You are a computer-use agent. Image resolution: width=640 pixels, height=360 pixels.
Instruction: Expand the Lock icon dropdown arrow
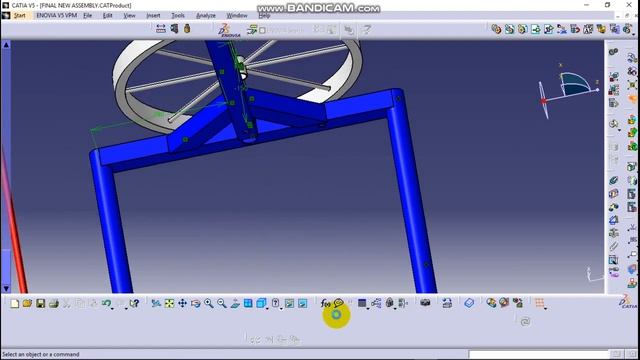click(395, 309)
